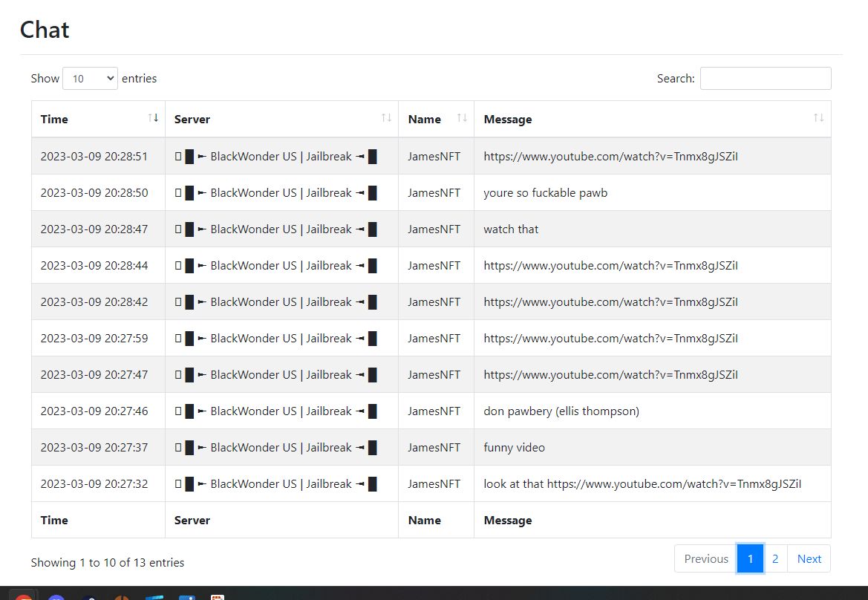Click the YouTube URL message at 20:28:44
This screenshot has height=600, width=868.
[x=610, y=267]
